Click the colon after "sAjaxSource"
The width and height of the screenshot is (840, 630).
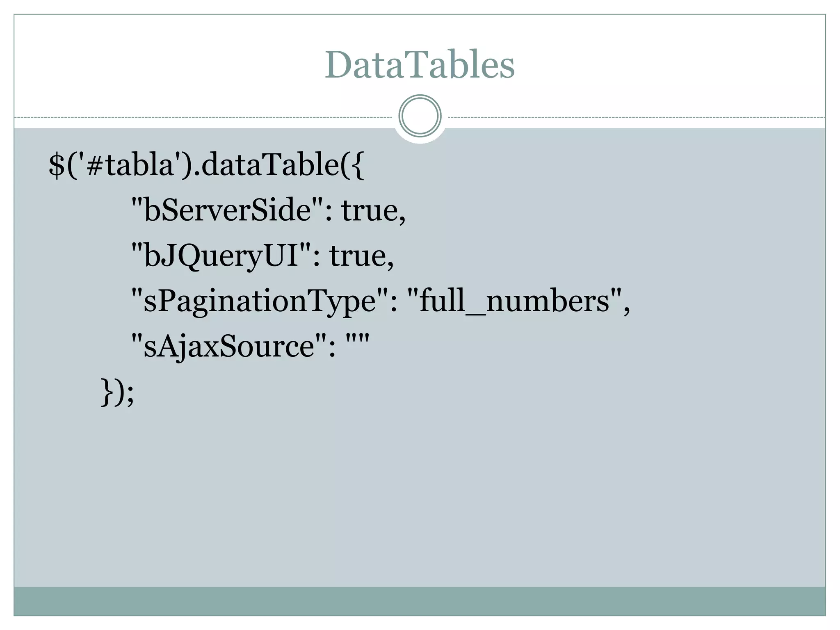tap(331, 349)
